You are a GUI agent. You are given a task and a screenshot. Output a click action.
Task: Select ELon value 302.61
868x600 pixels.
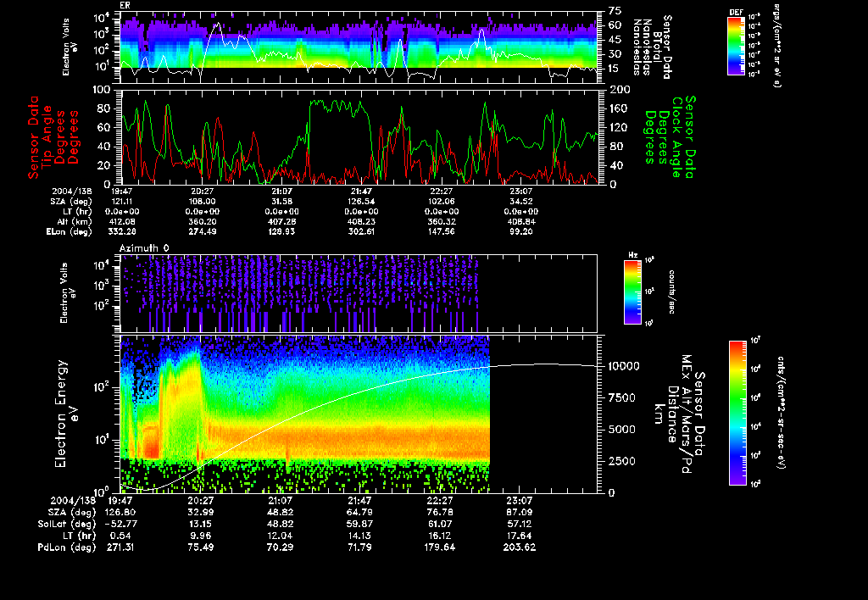[x=362, y=231]
